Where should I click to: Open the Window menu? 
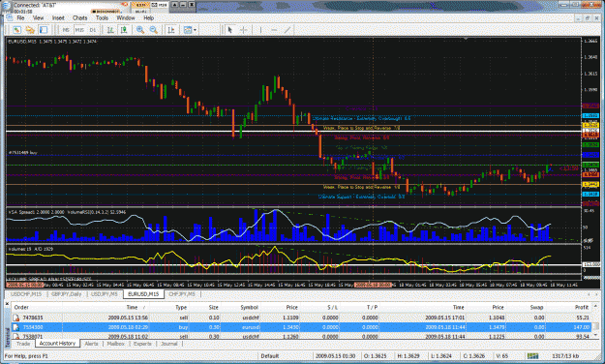pyautogui.click(x=126, y=17)
